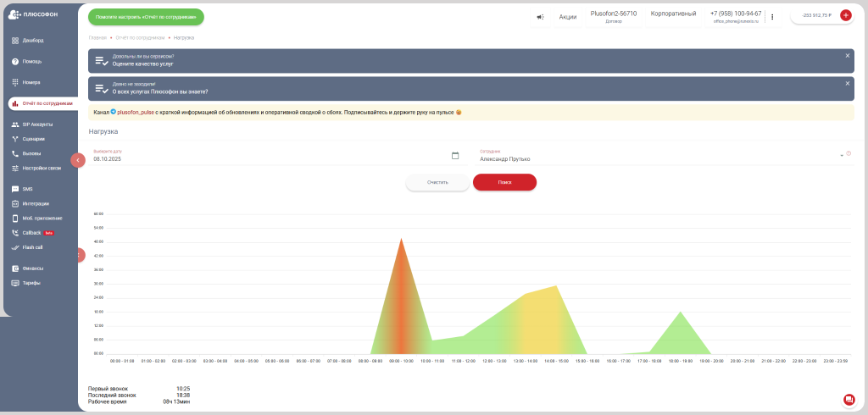Dismiss the 'О всех услугах Плюсофон' banner
868x415 pixels.
(x=847, y=84)
